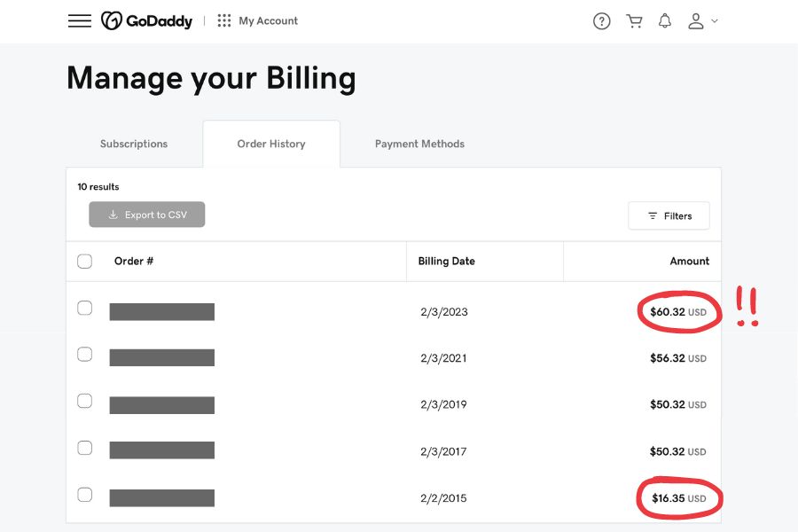Open the hamburger navigation menu
Screen dimensions: 798x532
point(80,21)
